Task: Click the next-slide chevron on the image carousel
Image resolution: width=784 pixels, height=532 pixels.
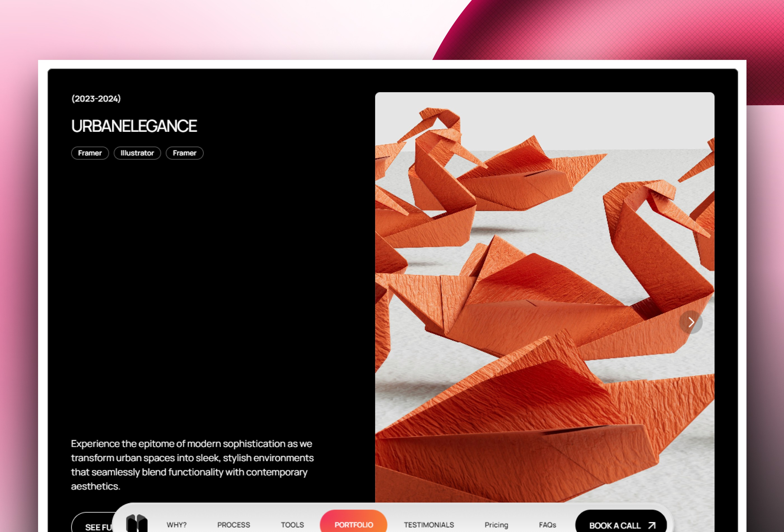Action: [692, 322]
